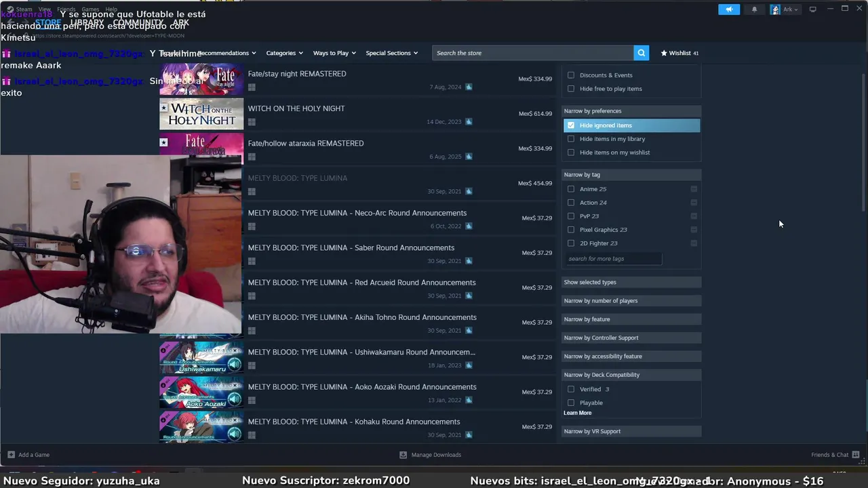The image size is (868, 488).
Task: Click the Search the store field
Action: [x=532, y=53]
